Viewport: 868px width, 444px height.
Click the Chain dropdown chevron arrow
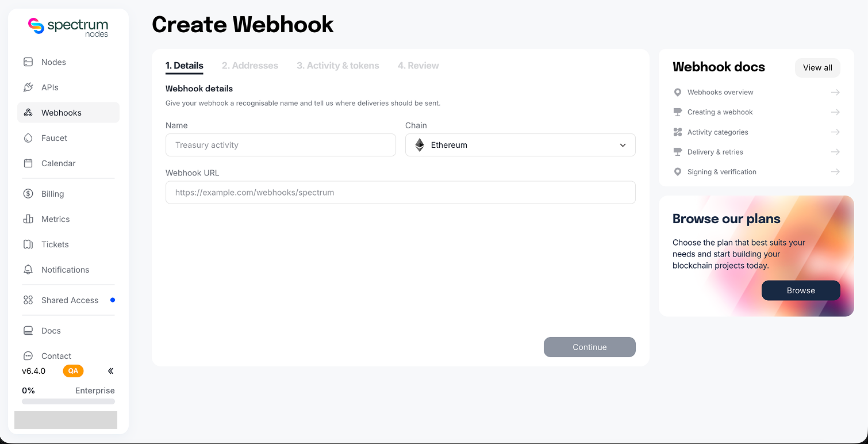pyautogui.click(x=623, y=145)
